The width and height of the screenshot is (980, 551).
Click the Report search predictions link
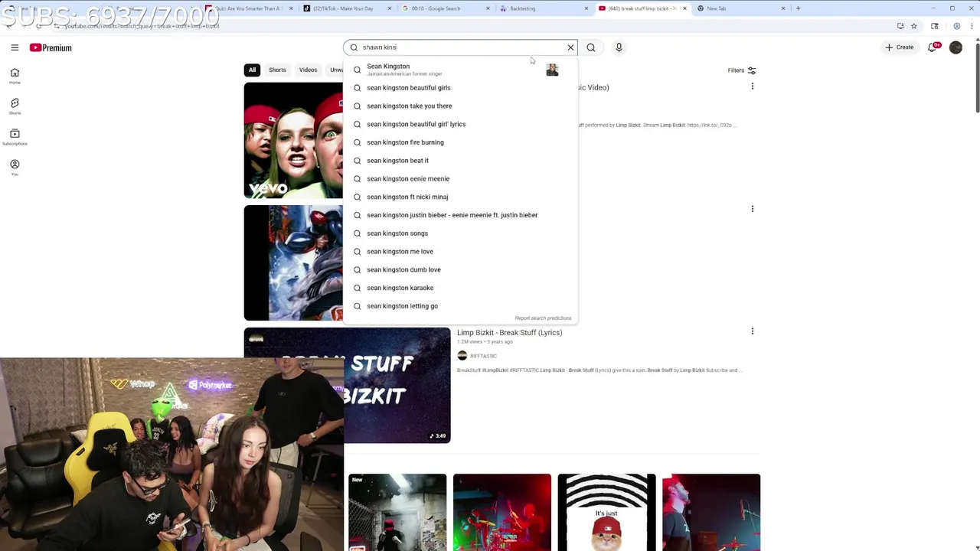point(543,318)
